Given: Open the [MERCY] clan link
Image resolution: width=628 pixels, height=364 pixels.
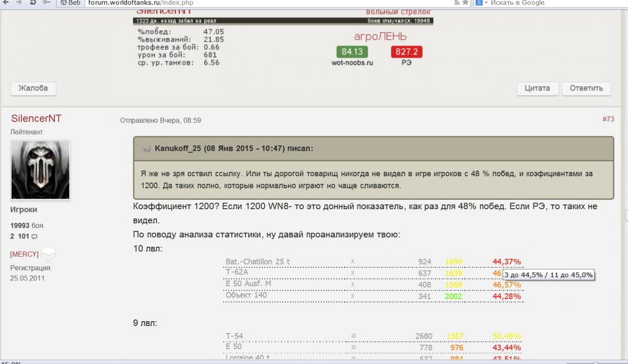Looking at the screenshot, I should (24, 254).
